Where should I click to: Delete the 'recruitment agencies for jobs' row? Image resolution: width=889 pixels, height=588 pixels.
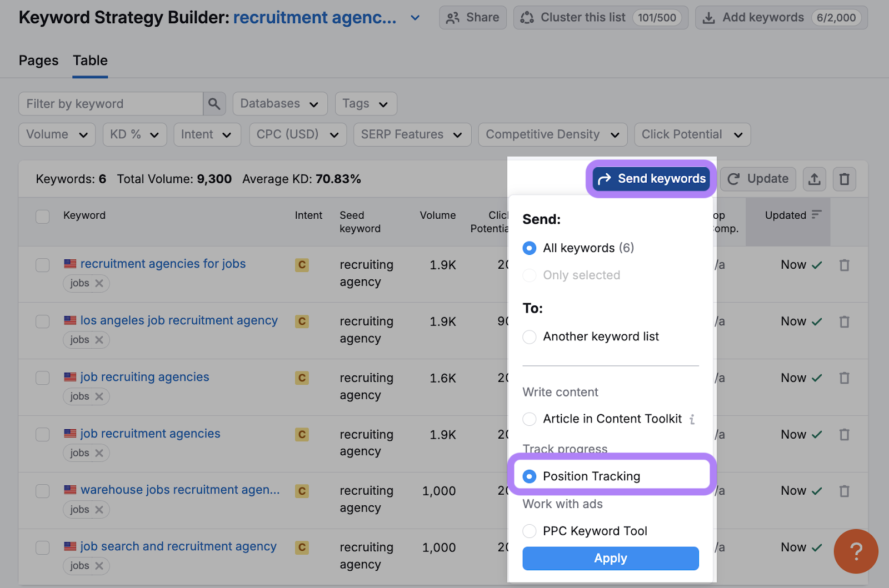coord(844,265)
